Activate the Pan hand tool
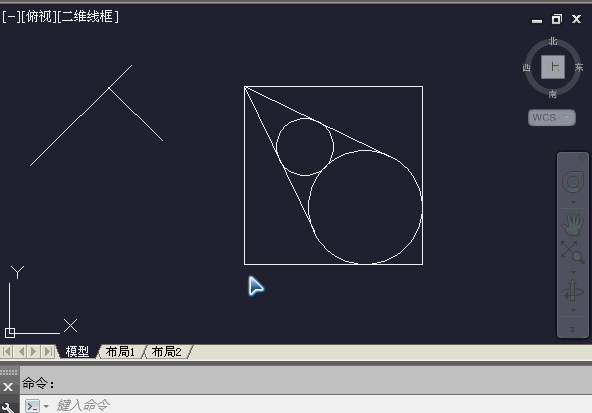The width and height of the screenshot is (592, 413). tap(573, 224)
